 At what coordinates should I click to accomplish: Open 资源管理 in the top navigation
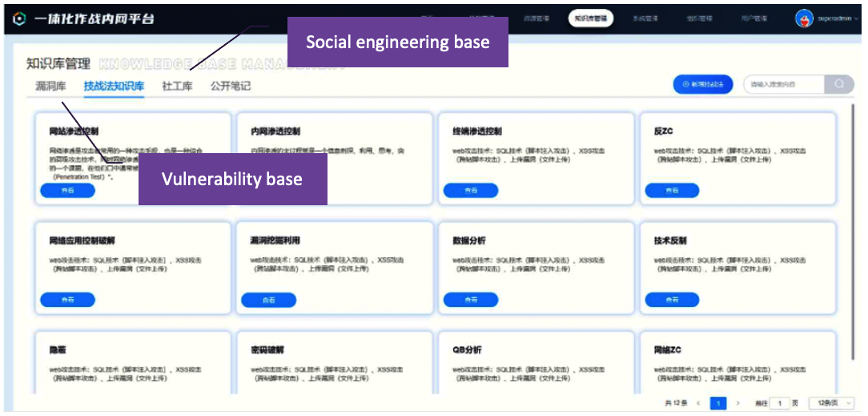pos(536,18)
